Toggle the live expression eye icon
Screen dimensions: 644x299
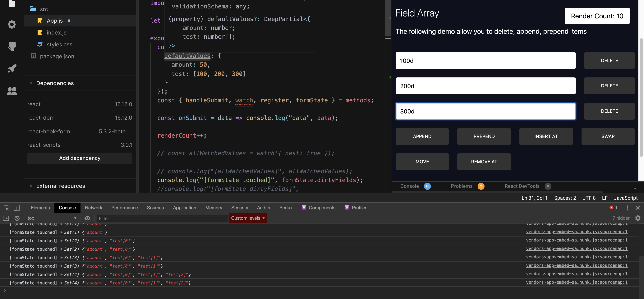coord(87,218)
